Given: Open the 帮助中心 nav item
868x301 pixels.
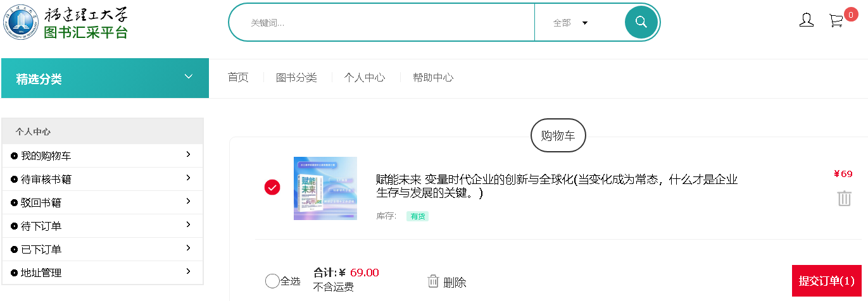Looking at the screenshot, I should 433,78.
